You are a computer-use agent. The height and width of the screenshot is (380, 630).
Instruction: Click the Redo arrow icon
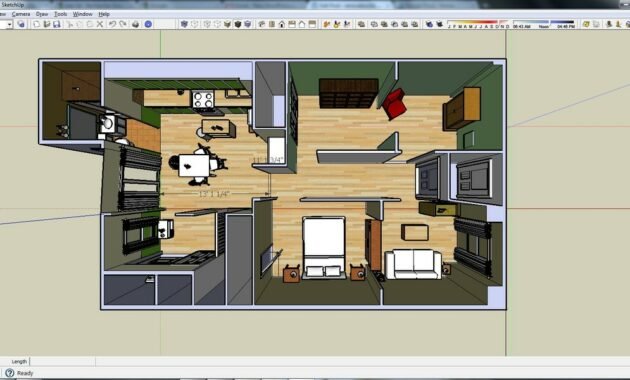[123, 24]
